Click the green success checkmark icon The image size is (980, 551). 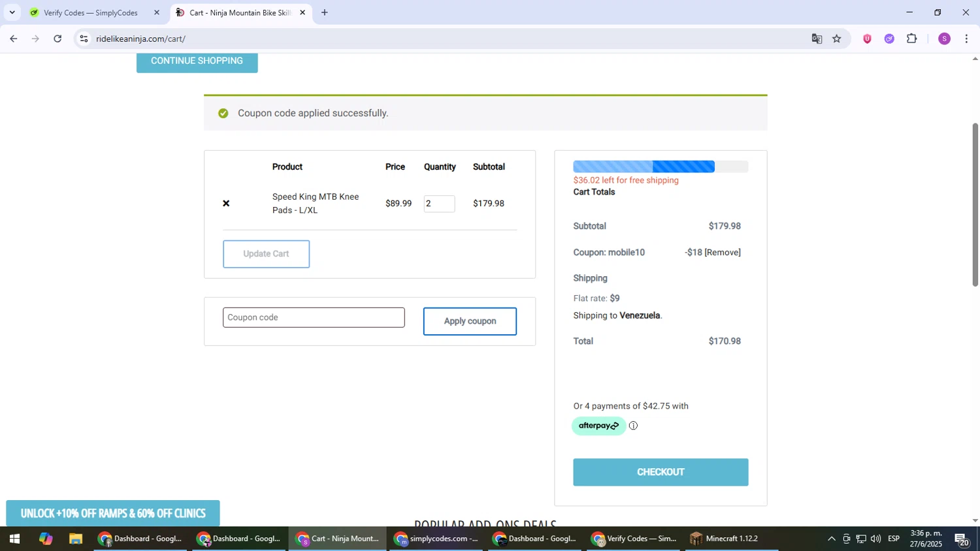click(223, 114)
